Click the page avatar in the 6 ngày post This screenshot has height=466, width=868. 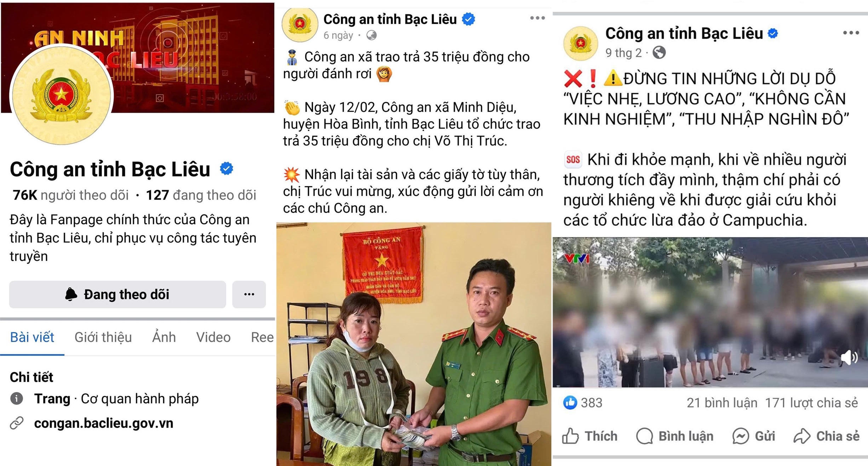pyautogui.click(x=300, y=24)
